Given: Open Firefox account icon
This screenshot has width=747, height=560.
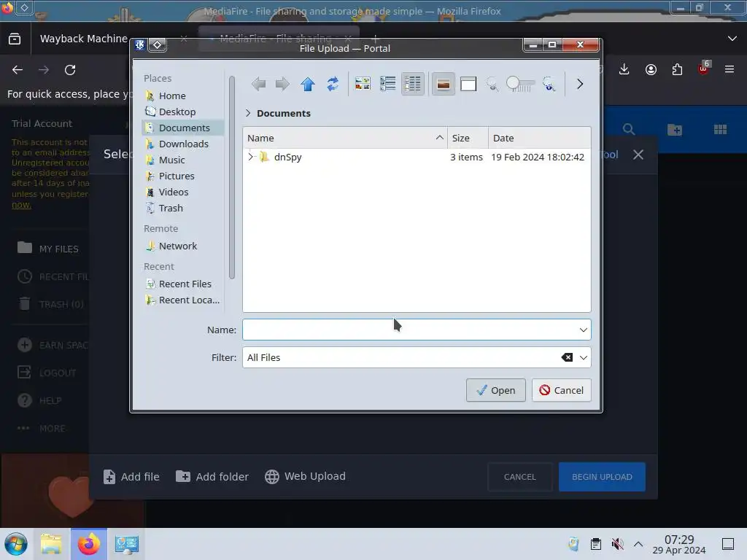Looking at the screenshot, I should pyautogui.click(x=651, y=69).
